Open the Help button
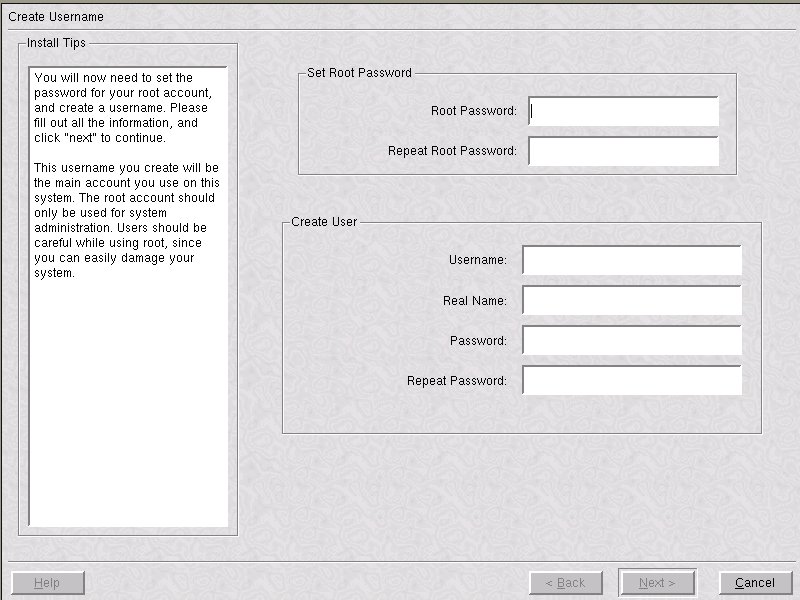 48,583
